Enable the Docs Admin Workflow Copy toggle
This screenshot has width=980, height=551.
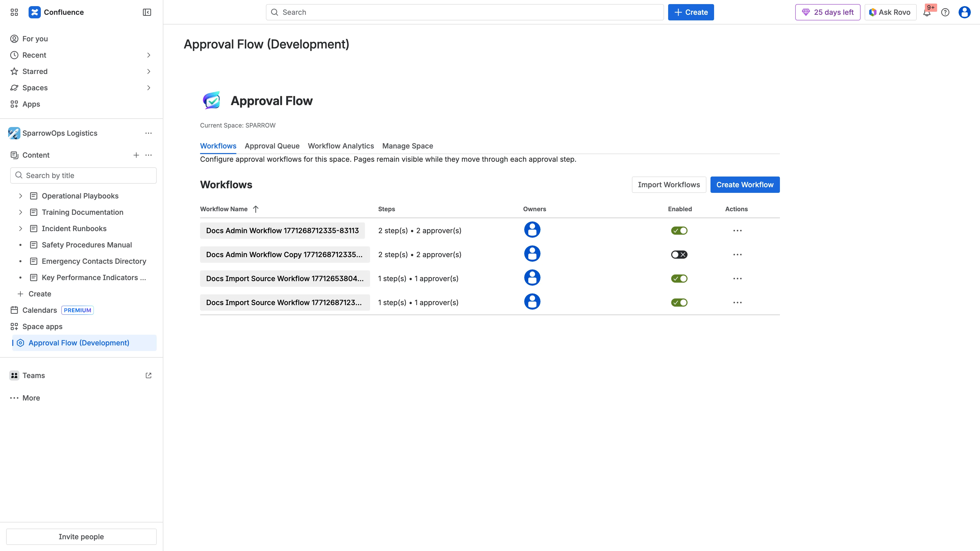pos(679,254)
